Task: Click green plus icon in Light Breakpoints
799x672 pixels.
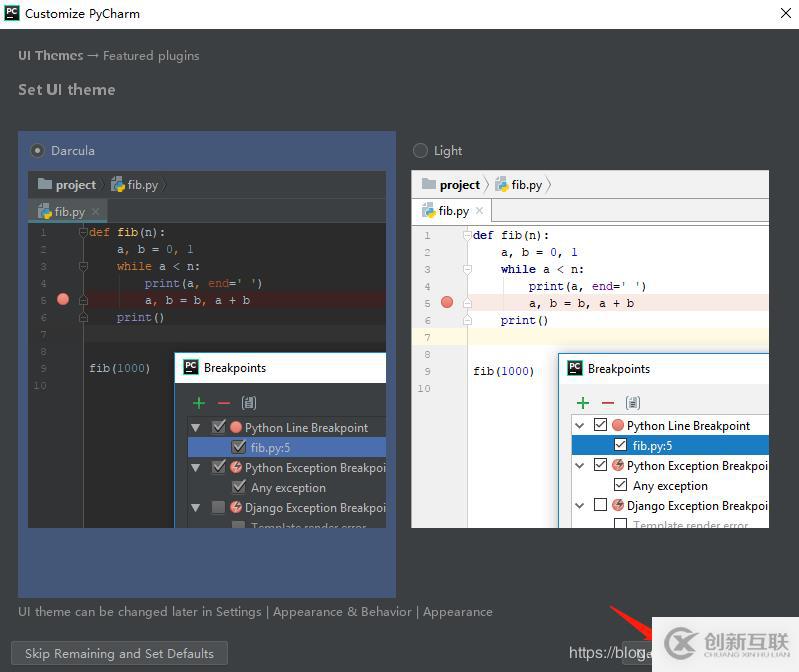Action: click(583, 403)
